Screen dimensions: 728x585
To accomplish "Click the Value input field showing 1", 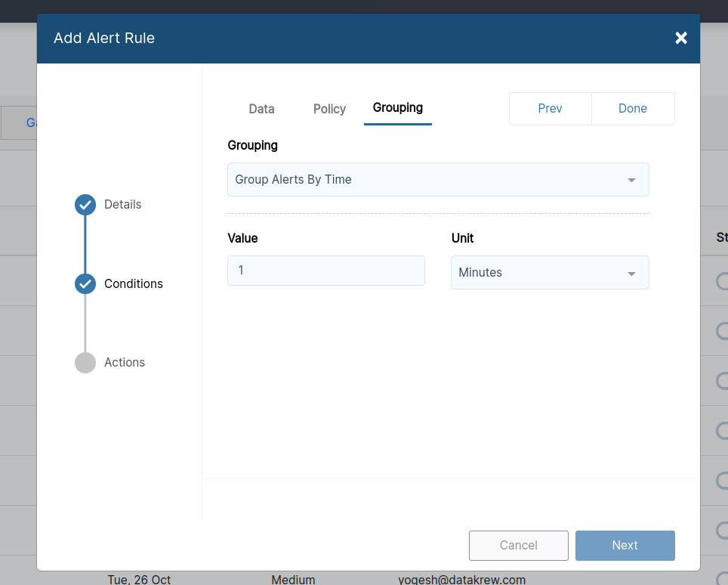I will [x=325, y=270].
